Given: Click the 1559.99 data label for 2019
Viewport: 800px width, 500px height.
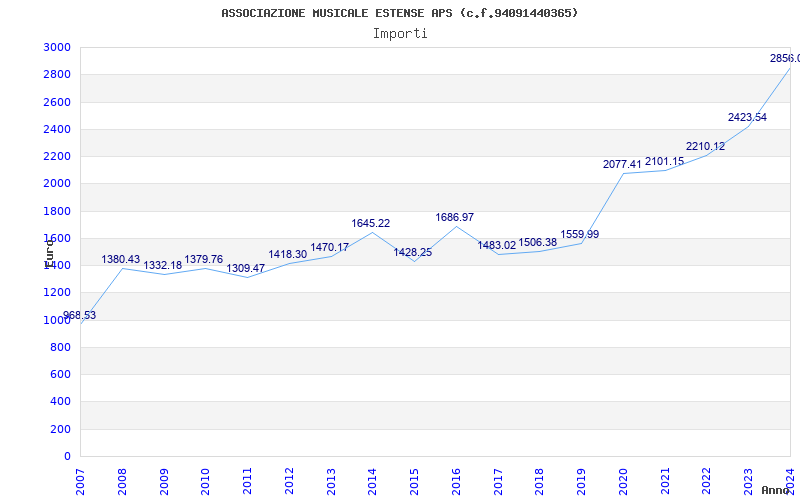Looking at the screenshot, I should pos(580,234).
